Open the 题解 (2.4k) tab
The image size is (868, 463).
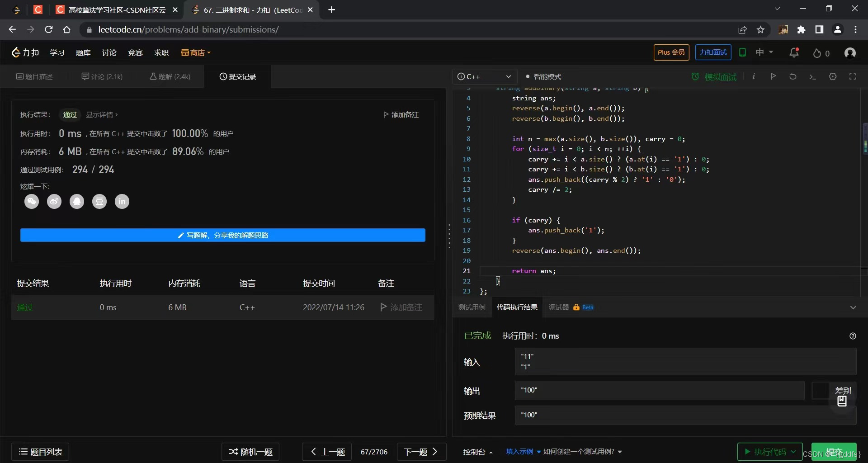(x=170, y=76)
